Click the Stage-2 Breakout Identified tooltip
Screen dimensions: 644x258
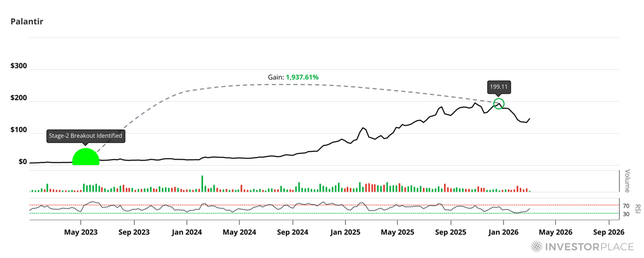click(86, 136)
